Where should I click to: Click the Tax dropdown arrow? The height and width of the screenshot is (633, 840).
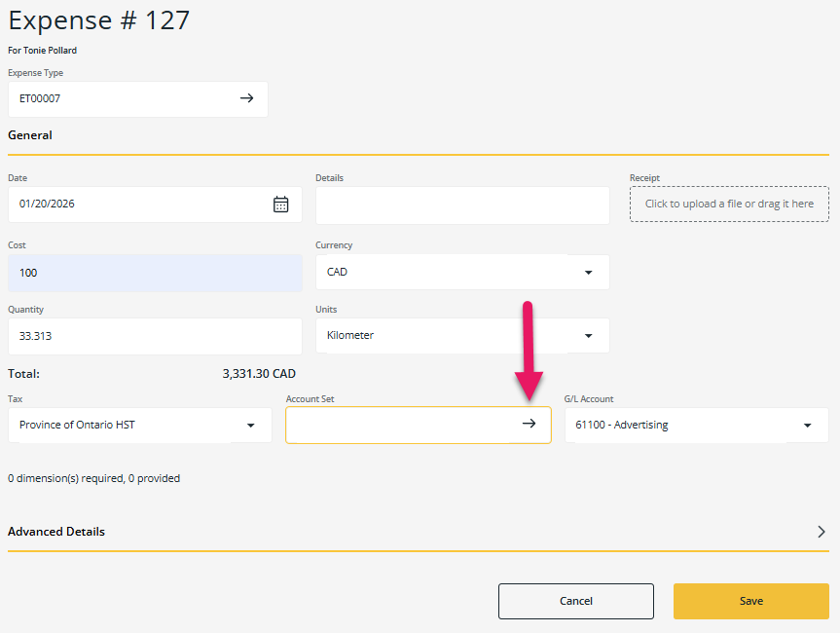point(251,425)
